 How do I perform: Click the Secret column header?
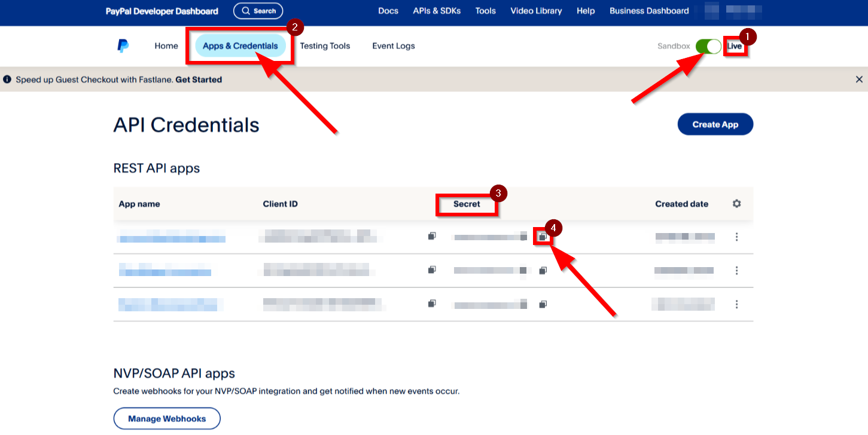click(x=467, y=204)
